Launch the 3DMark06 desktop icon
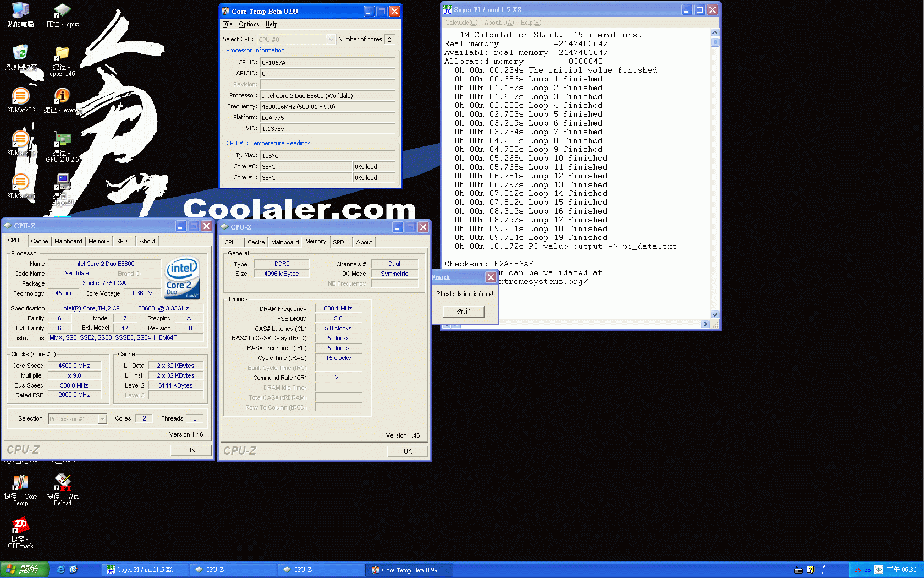924x578 pixels. [20, 187]
